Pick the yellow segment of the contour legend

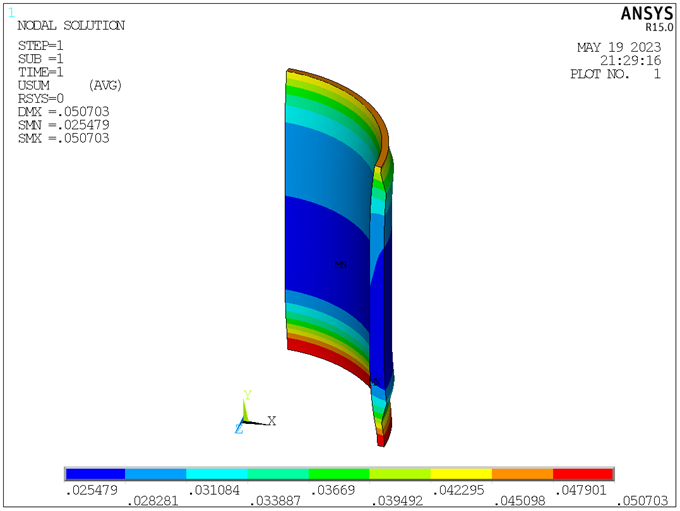(461, 473)
